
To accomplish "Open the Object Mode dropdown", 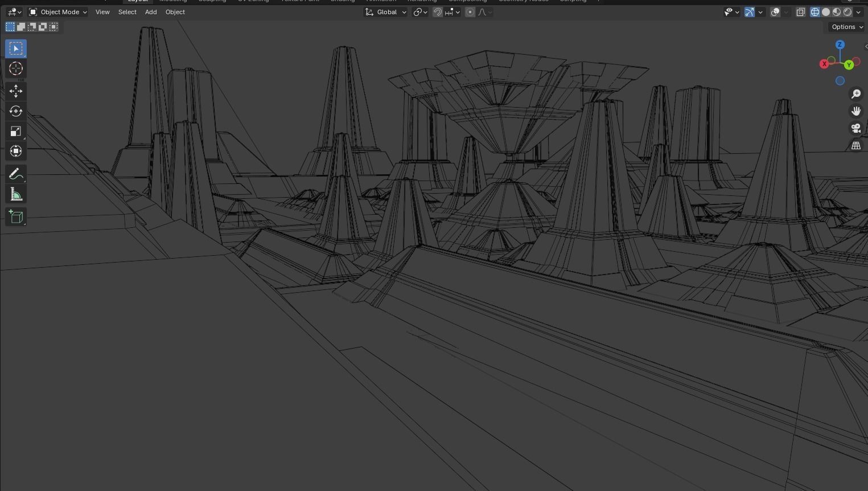I will click(58, 12).
